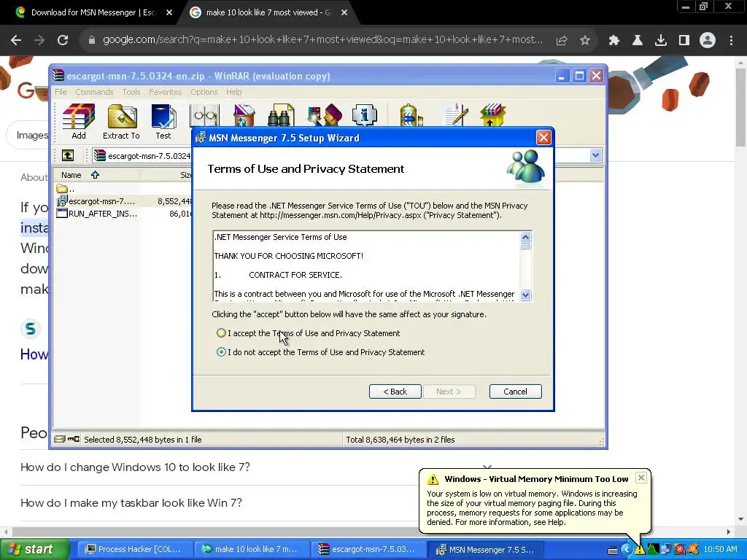Click the WinRAR Wizard icon

click(325, 116)
